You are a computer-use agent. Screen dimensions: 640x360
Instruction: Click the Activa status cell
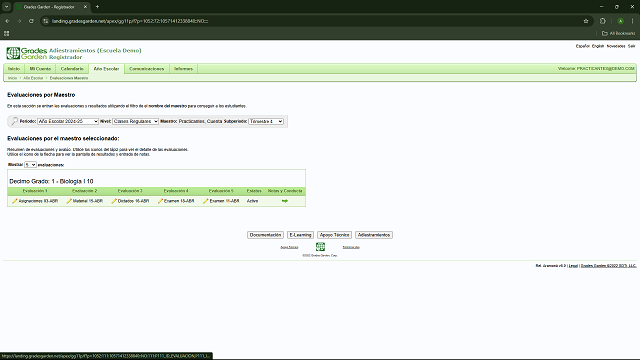252,201
